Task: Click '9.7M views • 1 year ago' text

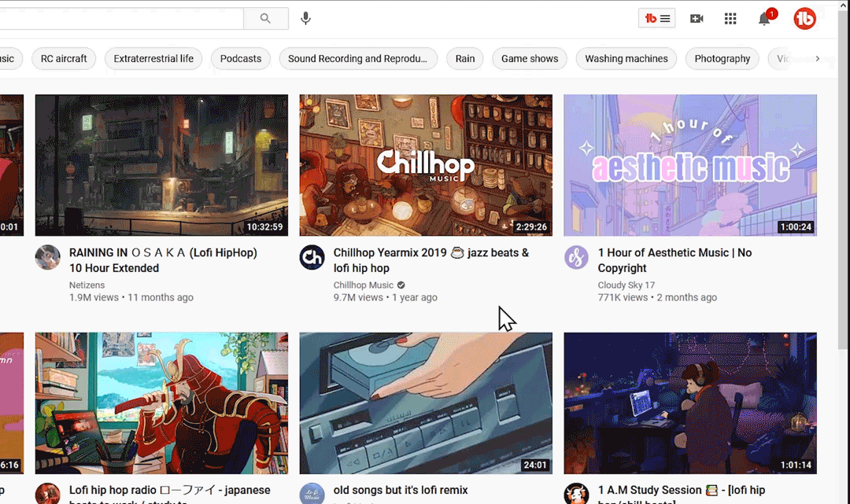Action: pyautogui.click(x=386, y=297)
